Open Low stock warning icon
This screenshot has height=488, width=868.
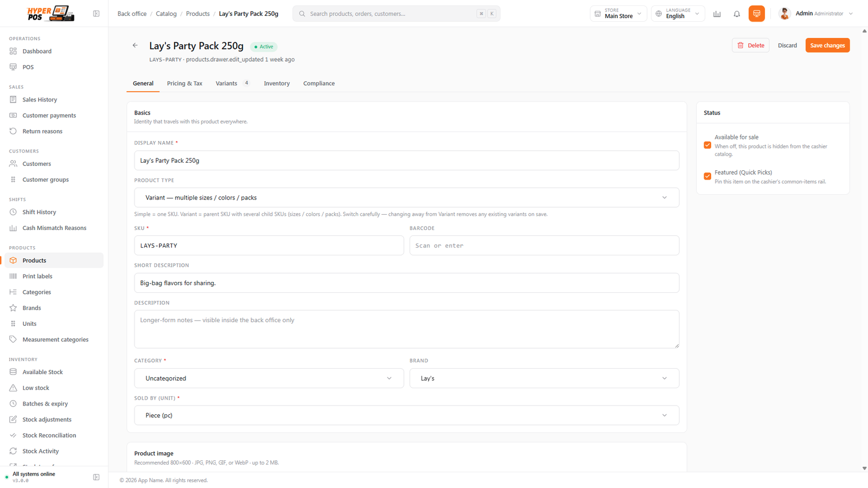coord(13,388)
